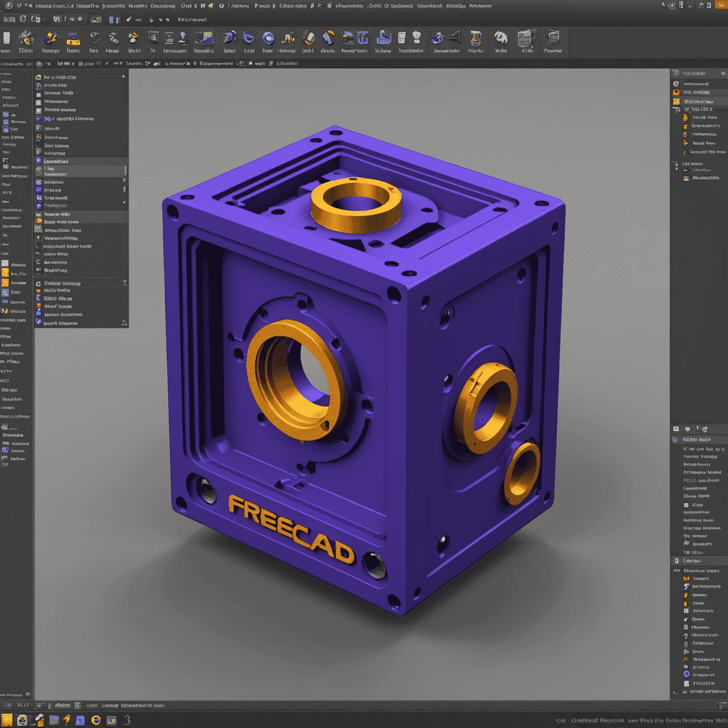Open the yellow square icon at taskbar's far left
This screenshot has width=728, height=728.
coord(7,720)
